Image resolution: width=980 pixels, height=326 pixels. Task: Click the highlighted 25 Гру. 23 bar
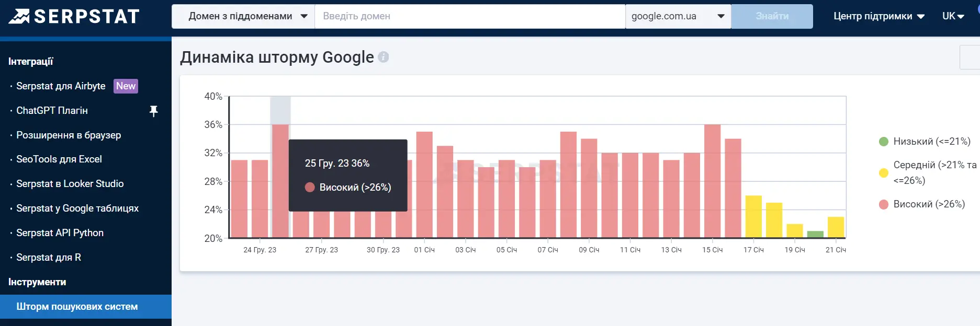click(280, 181)
